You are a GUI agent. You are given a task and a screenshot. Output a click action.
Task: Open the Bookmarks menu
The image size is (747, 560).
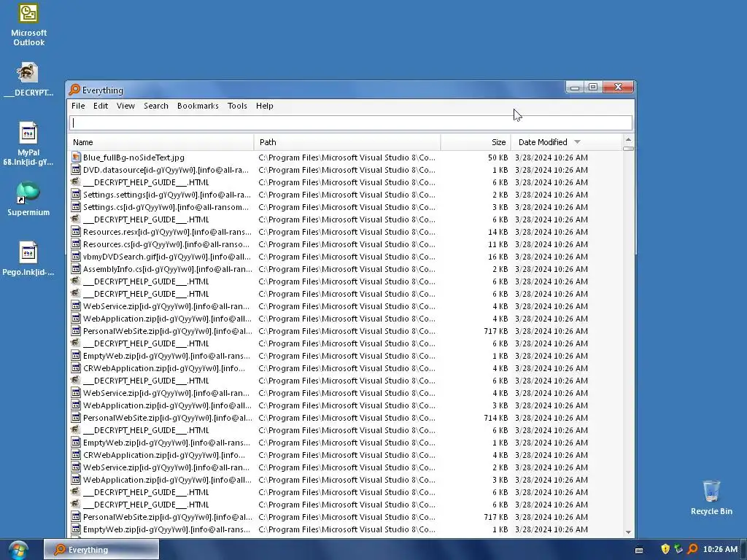click(x=198, y=106)
